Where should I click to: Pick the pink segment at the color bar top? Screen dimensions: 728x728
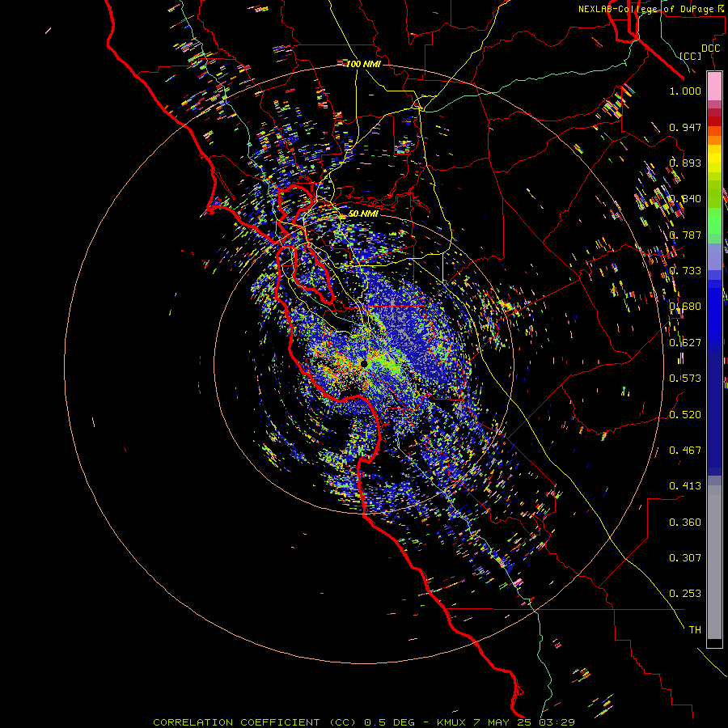coord(714,86)
